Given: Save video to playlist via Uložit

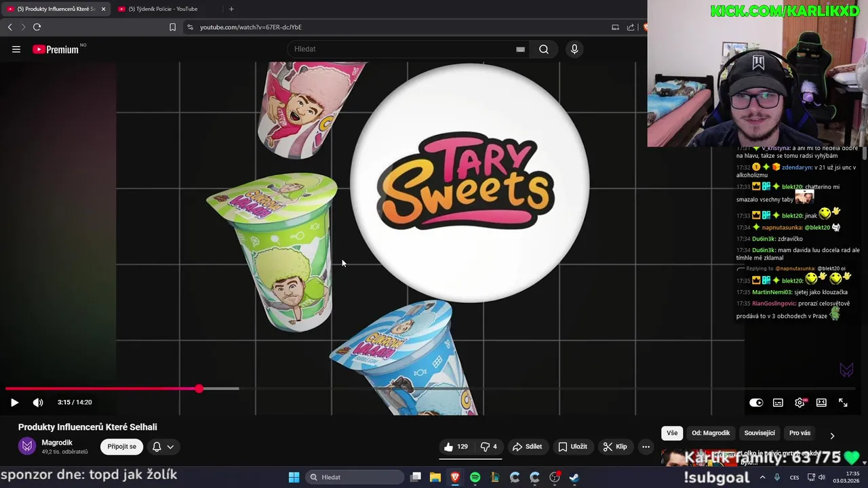Looking at the screenshot, I should (573, 447).
